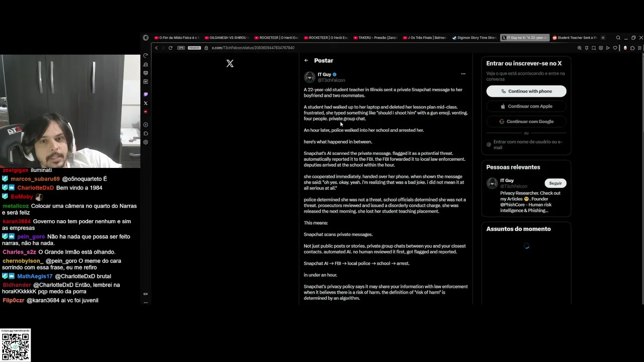
Task: Switch to 'Student Teacher Sent a' tab
Action: 575,38
